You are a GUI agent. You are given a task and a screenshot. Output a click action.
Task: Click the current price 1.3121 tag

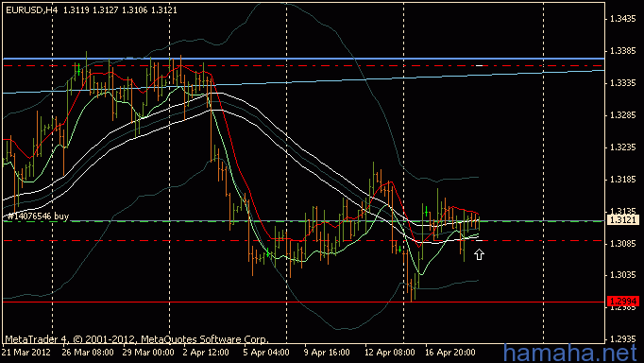(623, 220)
